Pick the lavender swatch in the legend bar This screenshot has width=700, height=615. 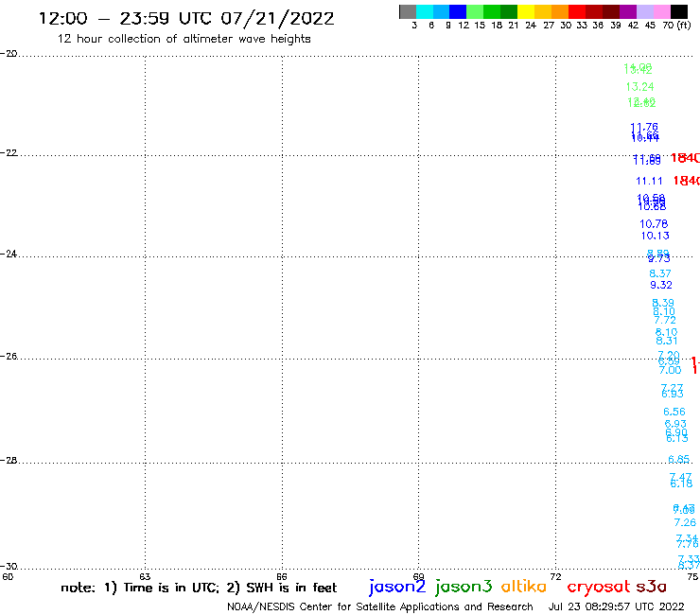point(645,11)
